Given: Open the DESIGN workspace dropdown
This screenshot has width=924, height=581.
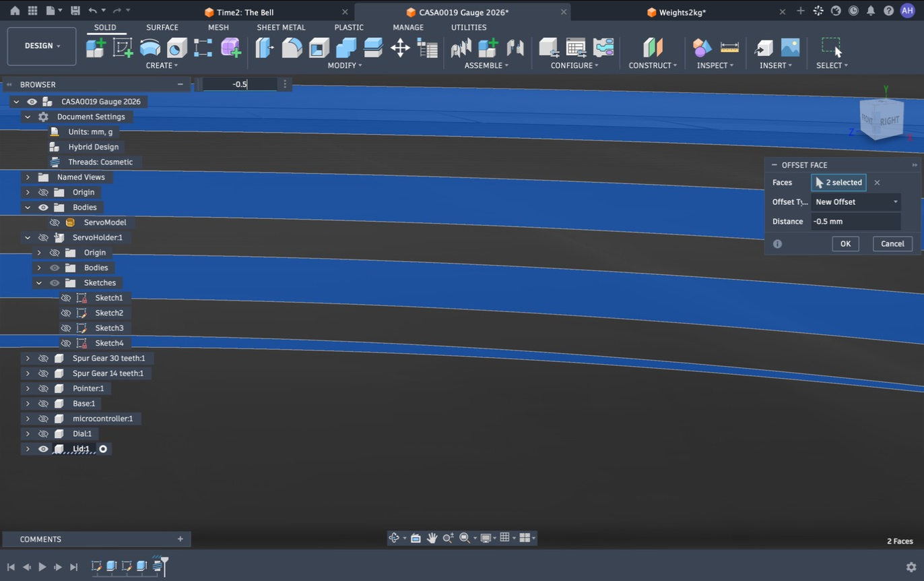Looking at the screenshot, I should [42, 46].
